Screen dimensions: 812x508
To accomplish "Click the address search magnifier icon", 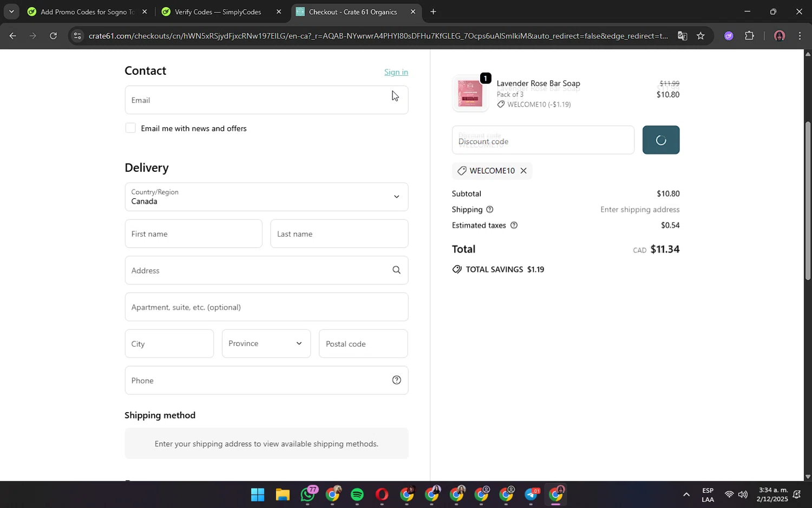I will click(396, 270).
